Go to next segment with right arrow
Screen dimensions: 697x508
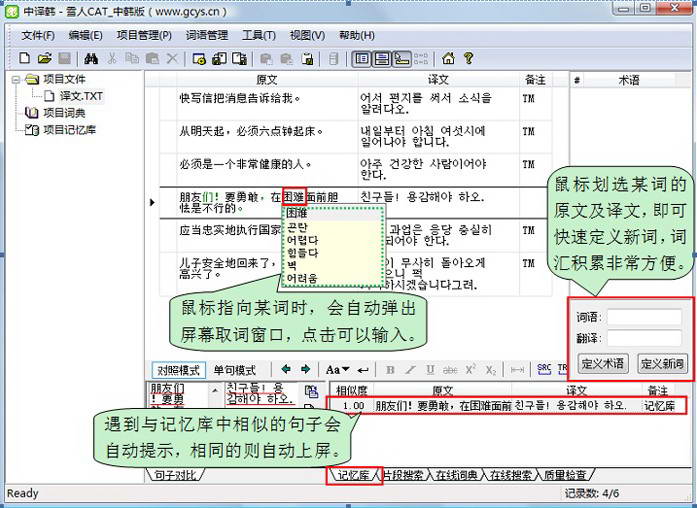305,370
